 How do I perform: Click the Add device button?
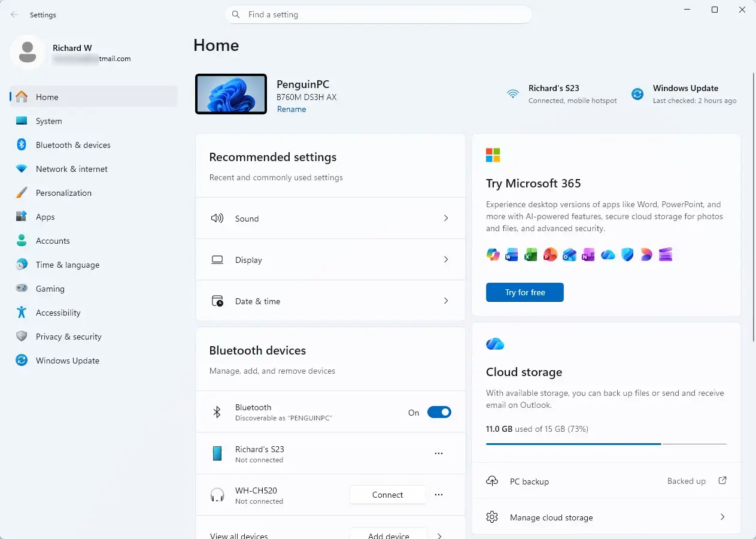(x=388, y=533)
